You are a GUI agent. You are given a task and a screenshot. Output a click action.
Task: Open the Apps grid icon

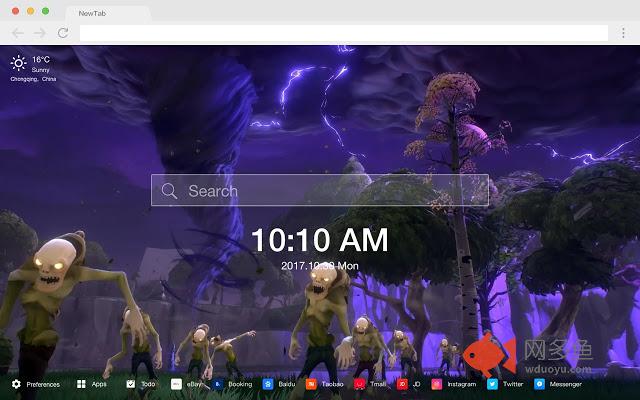point(81,384)
